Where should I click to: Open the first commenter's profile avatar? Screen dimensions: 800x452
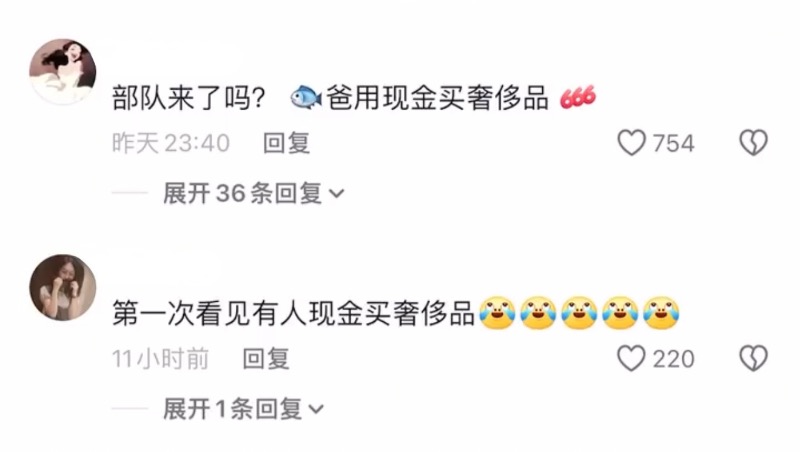point(63,72)
